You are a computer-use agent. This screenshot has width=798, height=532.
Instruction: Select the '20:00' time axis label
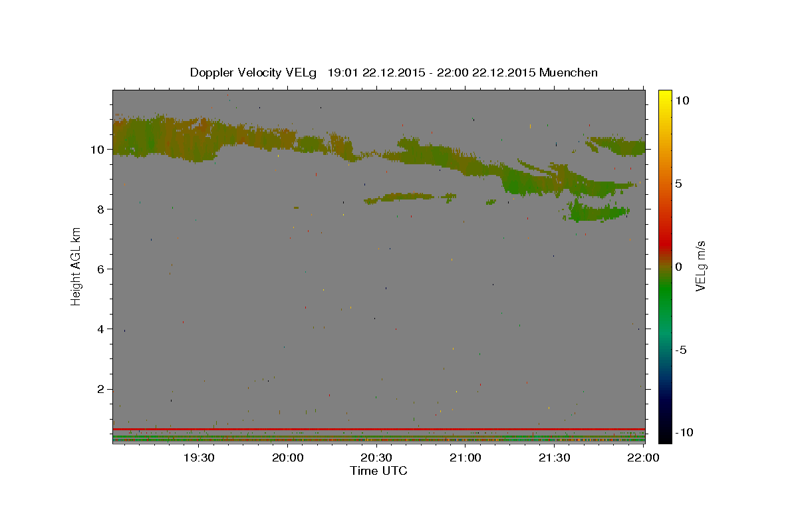(x=287, y=458)
